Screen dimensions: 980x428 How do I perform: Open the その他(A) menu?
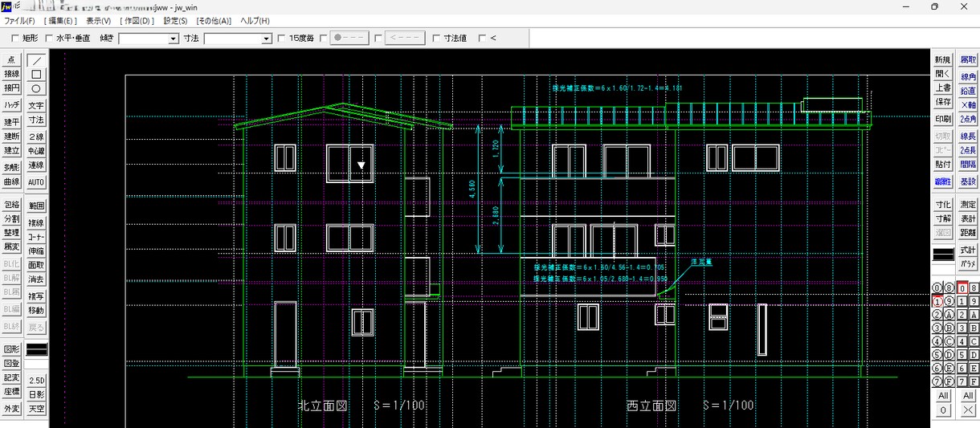tap(214, 21)
